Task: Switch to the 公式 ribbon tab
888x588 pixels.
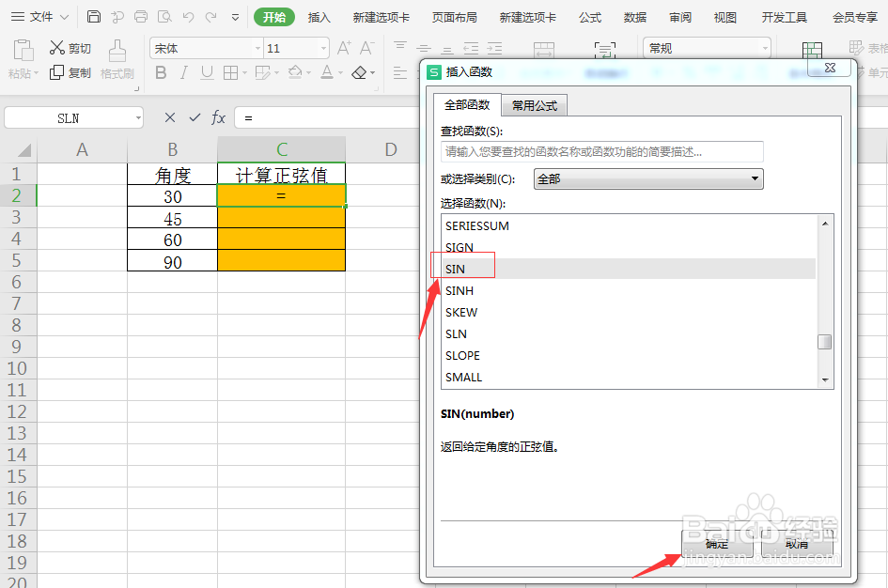Action: pyautogui.click(x=590, y=18)
